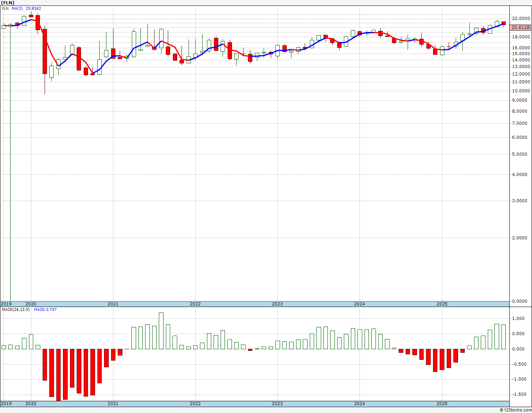532x413 pixels.
Task: Click the 22.0000 price axis label
Action: (x=521, y=18)
